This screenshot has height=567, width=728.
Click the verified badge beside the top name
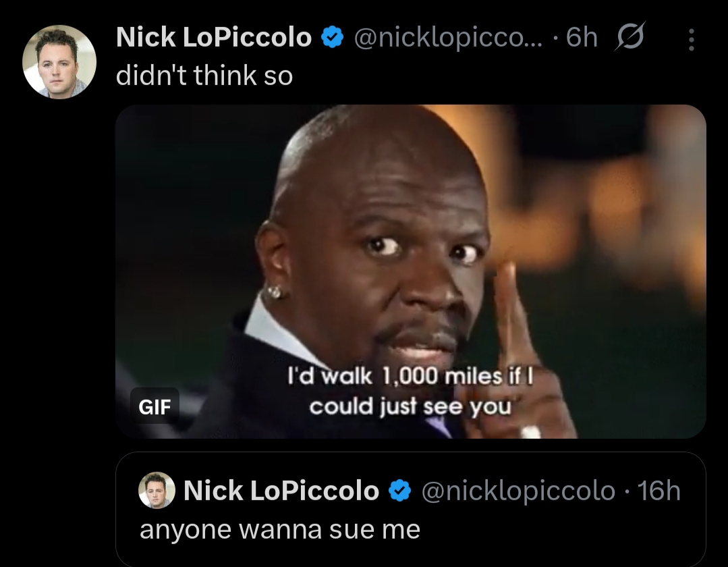coord(333,37)
